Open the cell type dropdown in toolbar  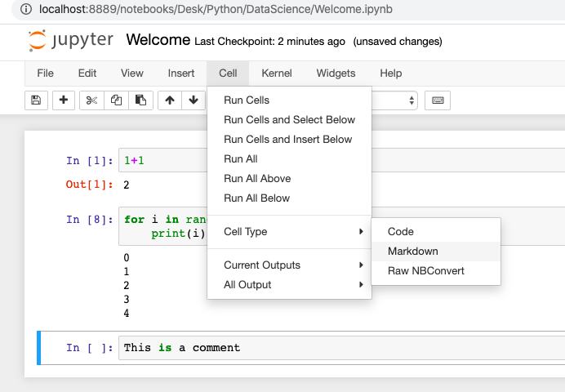395,100
